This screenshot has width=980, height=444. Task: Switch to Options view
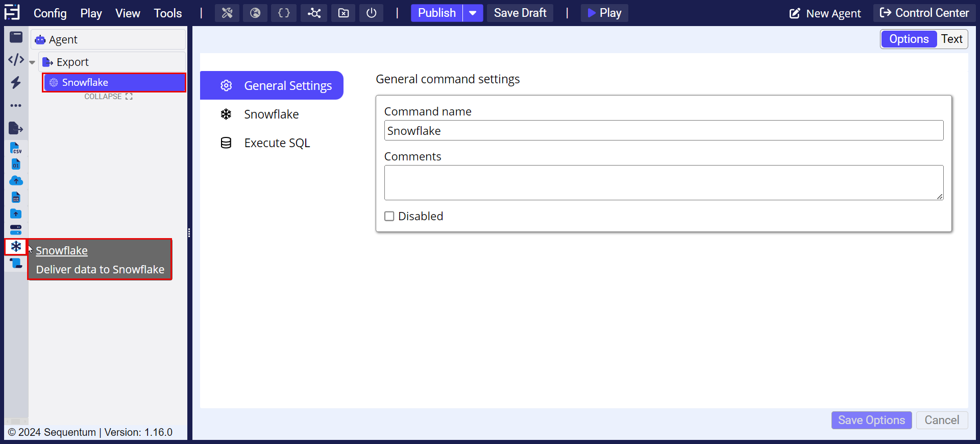(909, 39)
